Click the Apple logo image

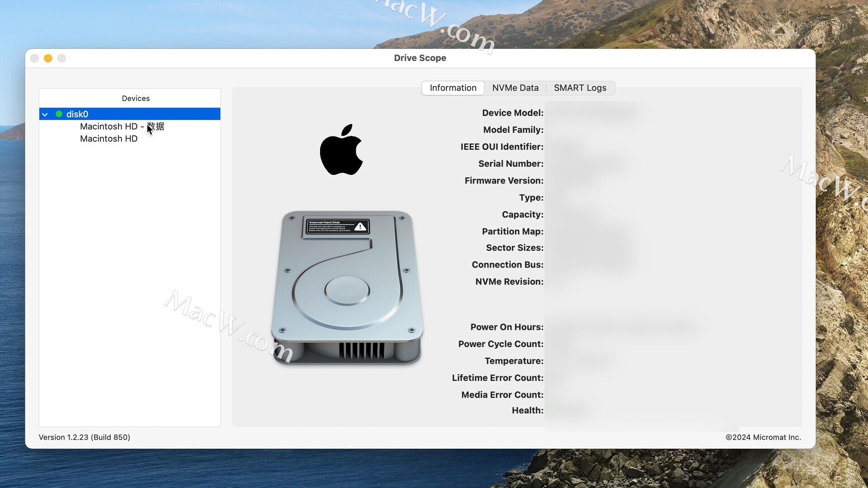pyautogui.click(x=341, y=150)
